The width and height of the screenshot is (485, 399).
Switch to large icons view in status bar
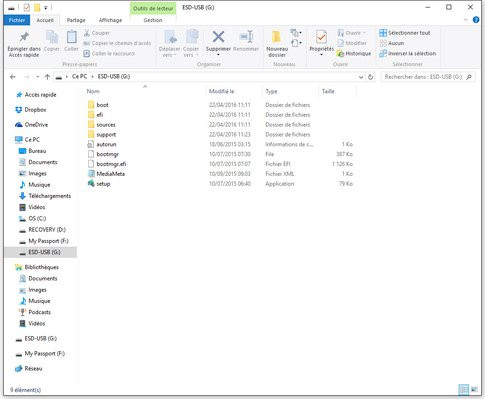tap(474, 389)
